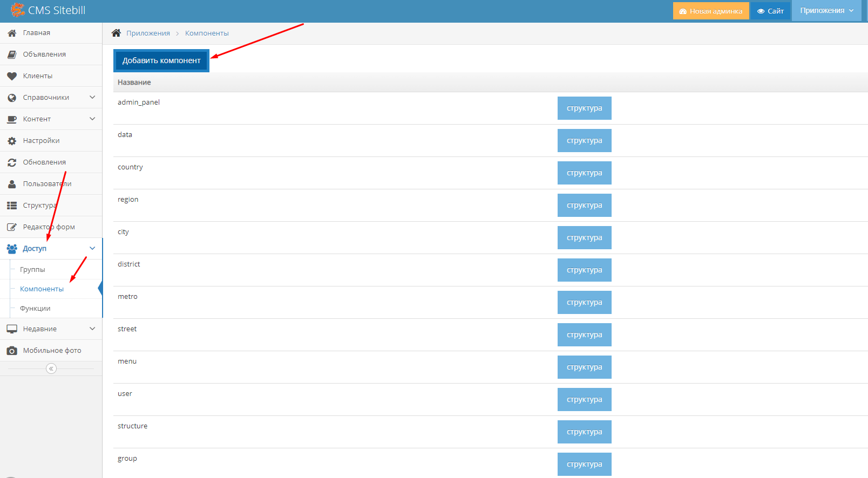868x478 pixels.
Task: Click the CMS Sitebill dragon logo
Action: 17,10
